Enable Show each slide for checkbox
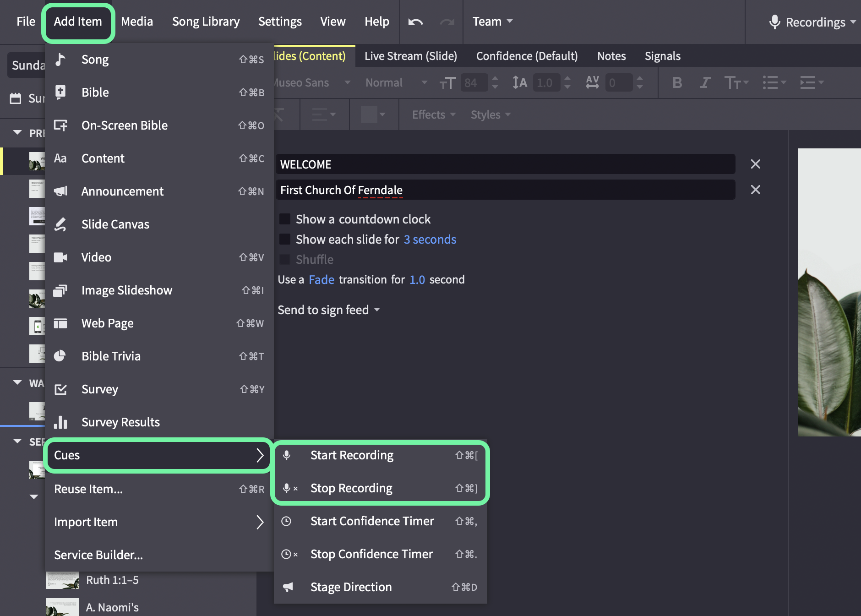The width and height of the screenshot is (861, 616). click(x=285, y=239)
